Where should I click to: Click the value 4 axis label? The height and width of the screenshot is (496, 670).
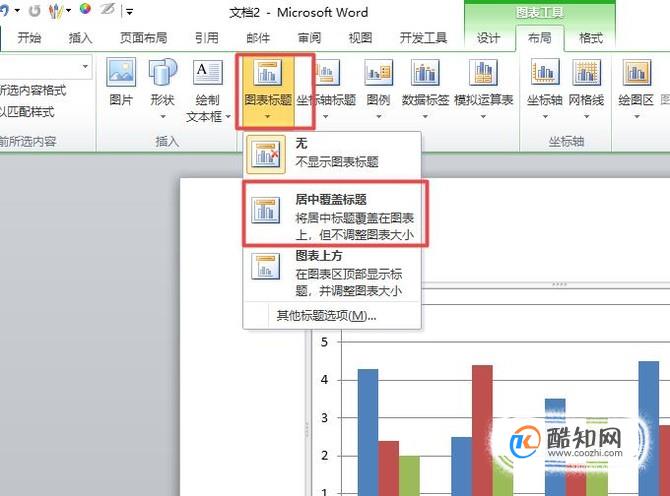tap(324, 379)
